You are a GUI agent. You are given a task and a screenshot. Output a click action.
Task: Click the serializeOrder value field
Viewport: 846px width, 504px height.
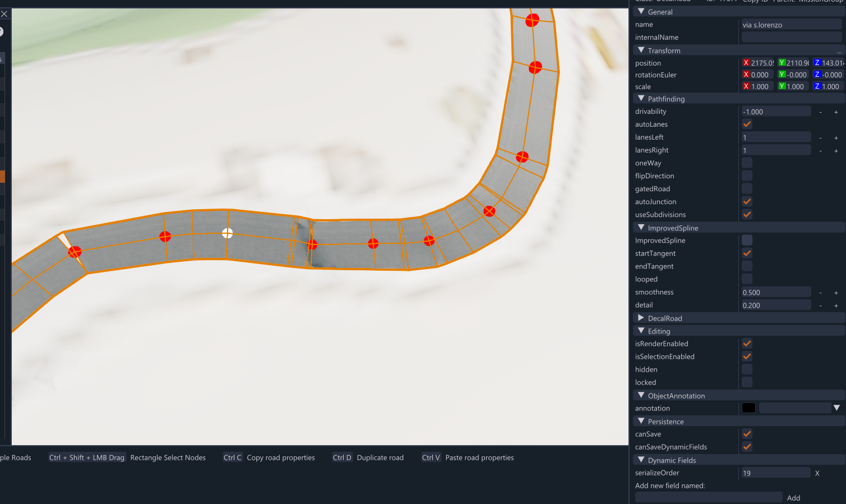(776, 473)
